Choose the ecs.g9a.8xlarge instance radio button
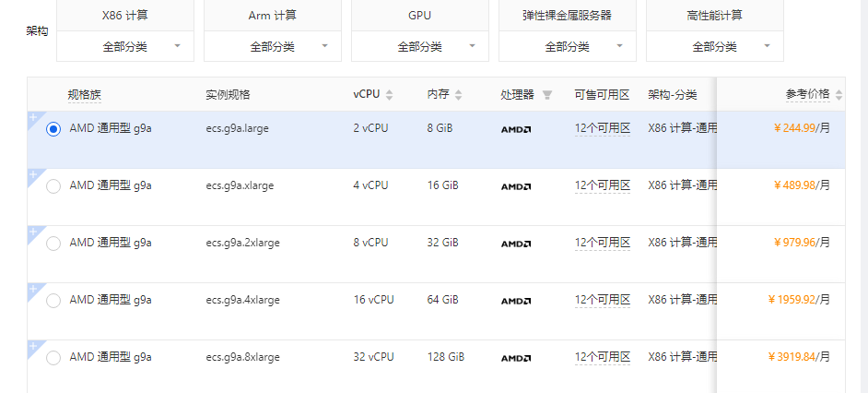The height and width of the screenshot is (393, 868). [53, 358]
